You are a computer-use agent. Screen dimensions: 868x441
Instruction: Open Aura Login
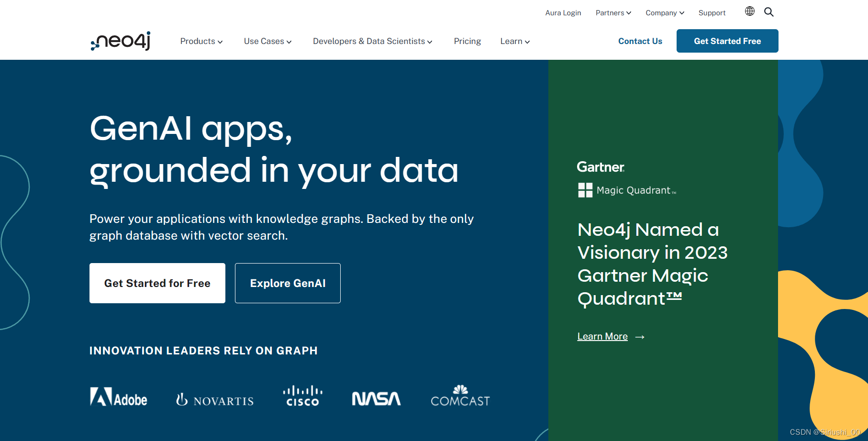(563, 13)
